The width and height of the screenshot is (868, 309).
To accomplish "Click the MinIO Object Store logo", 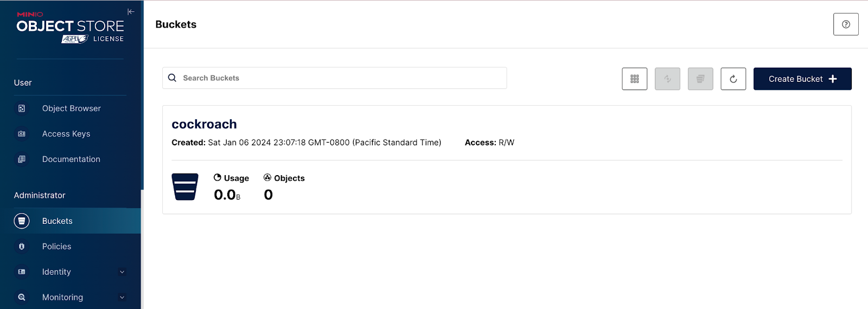I will [x=70, y=27].
